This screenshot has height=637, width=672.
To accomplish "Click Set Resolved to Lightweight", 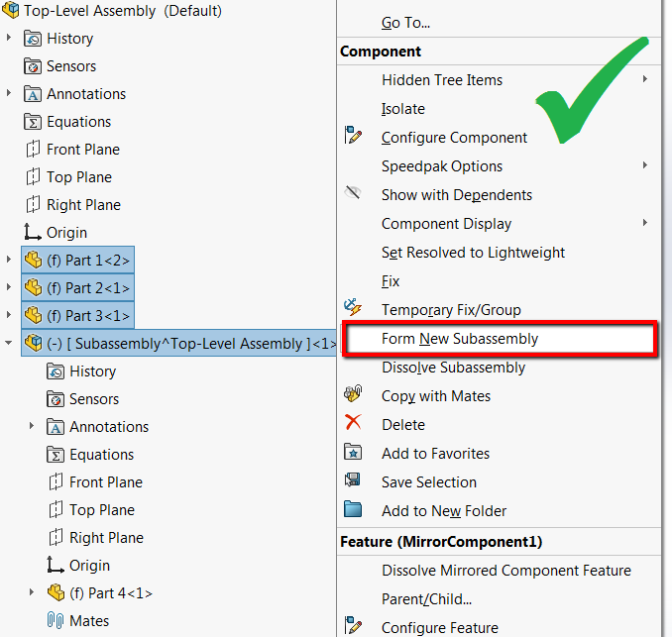I will click(x=473, y=253).
